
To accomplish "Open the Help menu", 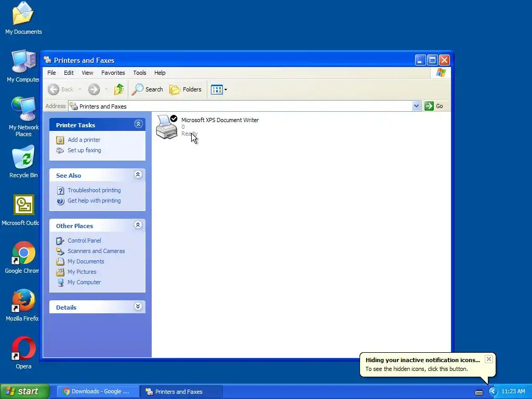I will 160,73.
